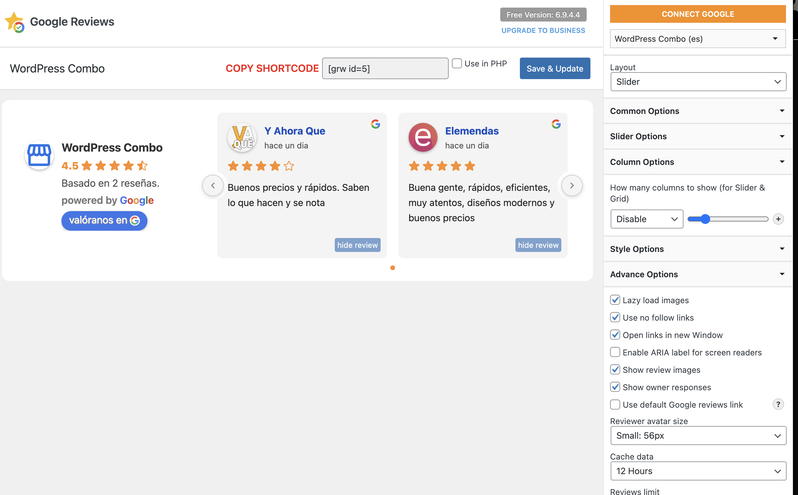798x495 pixels.
Task: Collapse Advance Options section
Action: pos(697,274)
